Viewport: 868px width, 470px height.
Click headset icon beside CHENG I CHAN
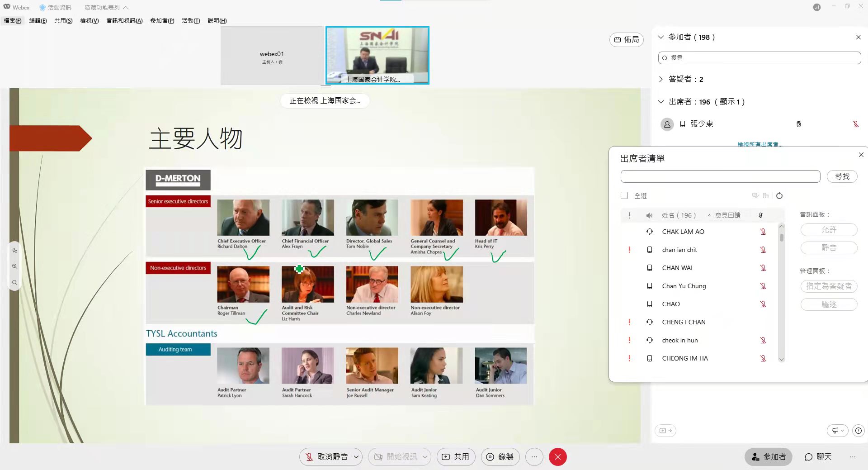650,322
